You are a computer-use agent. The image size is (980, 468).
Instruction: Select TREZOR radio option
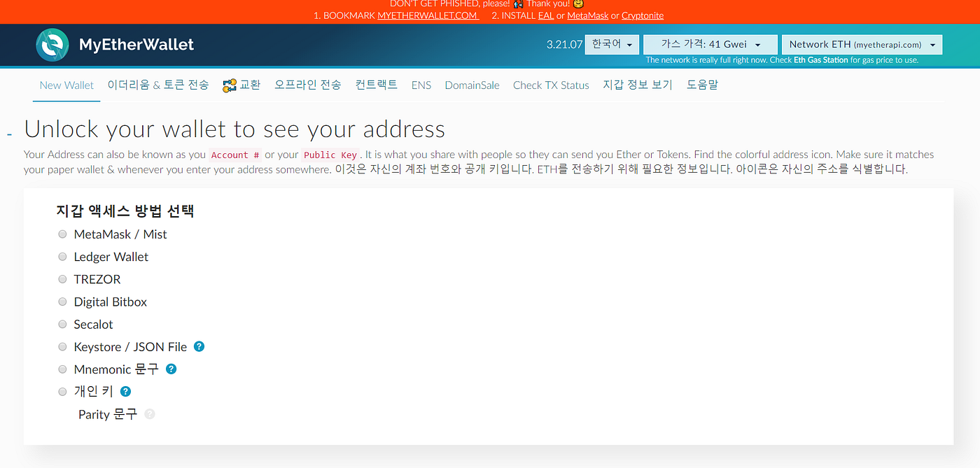62,279
